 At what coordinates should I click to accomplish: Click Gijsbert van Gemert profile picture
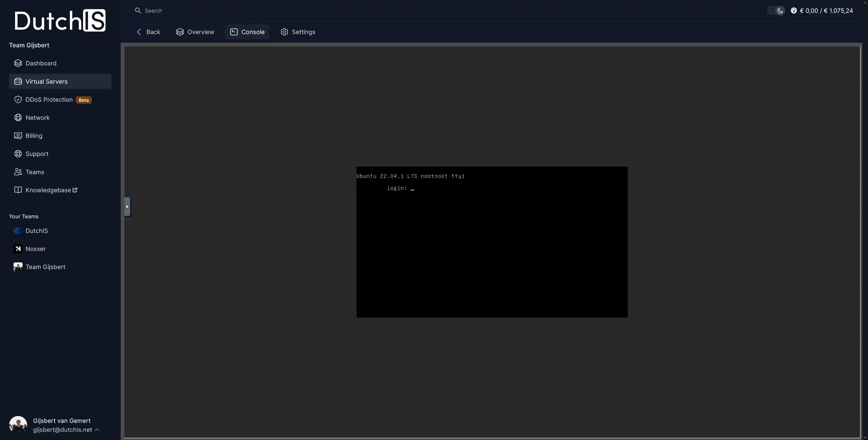click(x=18, y=425)
